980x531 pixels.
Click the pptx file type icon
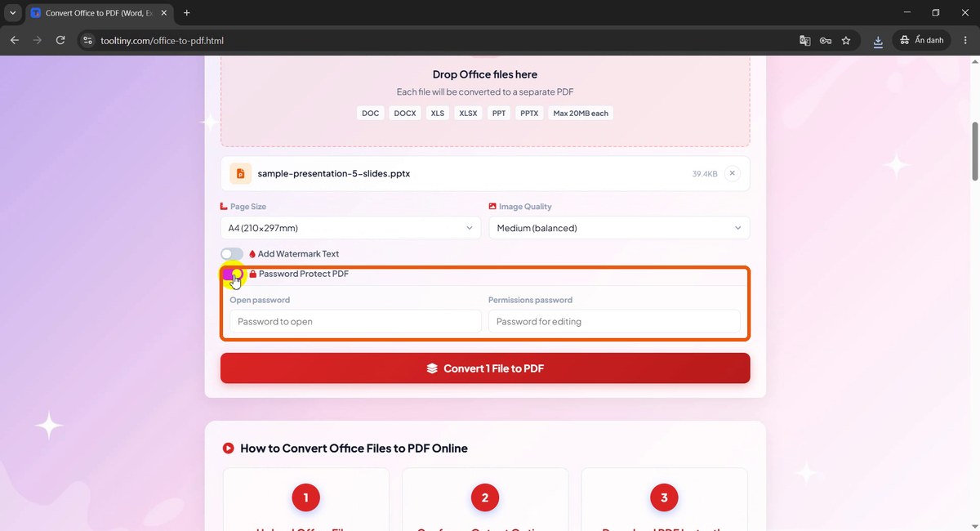click(x=240, y=173)
